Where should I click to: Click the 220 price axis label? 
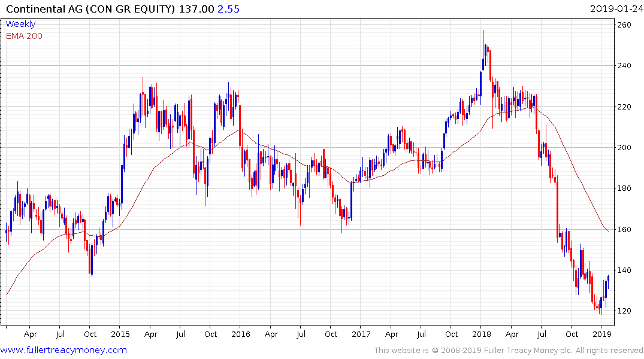point(624,107)
